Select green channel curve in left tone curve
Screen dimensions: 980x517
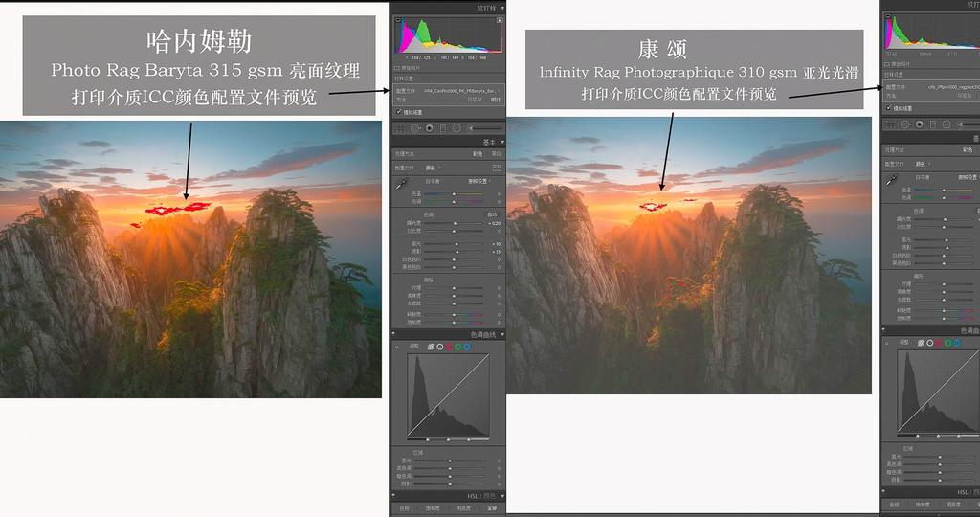[x=458, y=347]
